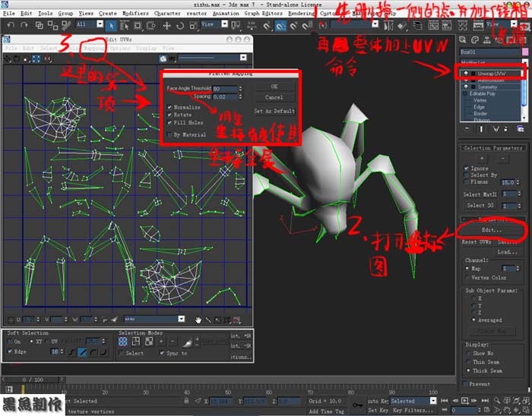Open the Modifiers menu
The image size is (532, 416).
tap(135, 14)
